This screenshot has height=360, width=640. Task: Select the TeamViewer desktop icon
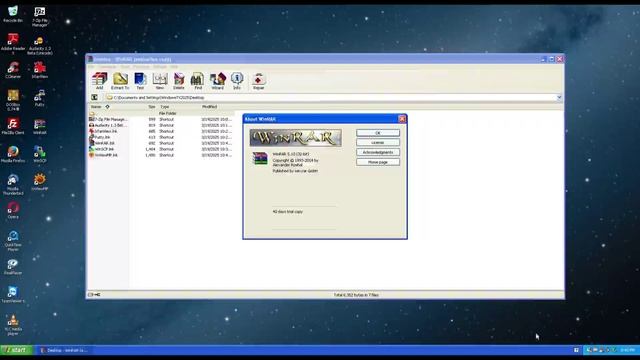click(13, 294)
